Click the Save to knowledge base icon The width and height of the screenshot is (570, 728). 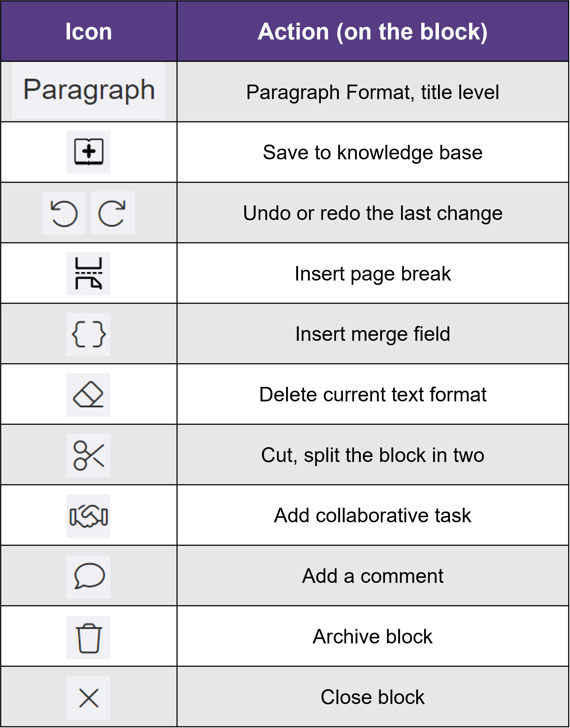(88, 152)
